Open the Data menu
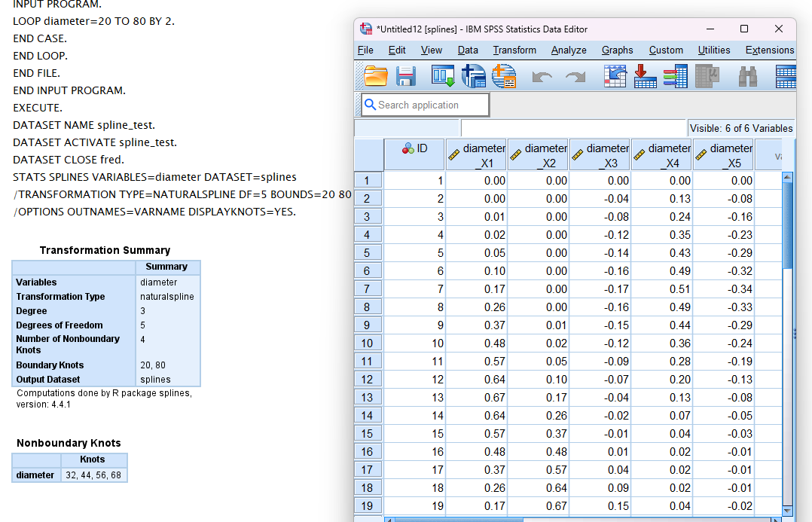The width and height of the screenshot is (812, 522). 468,50
